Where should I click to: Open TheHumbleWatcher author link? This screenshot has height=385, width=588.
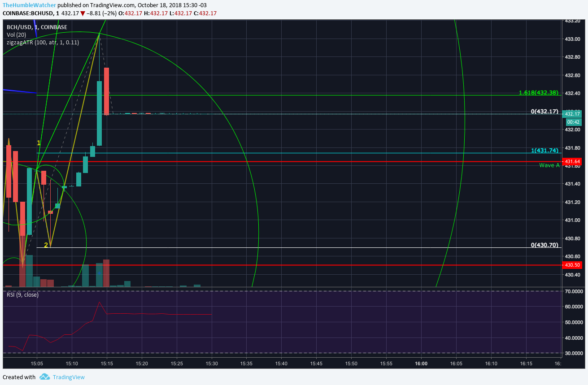click(x=29, y=4)
